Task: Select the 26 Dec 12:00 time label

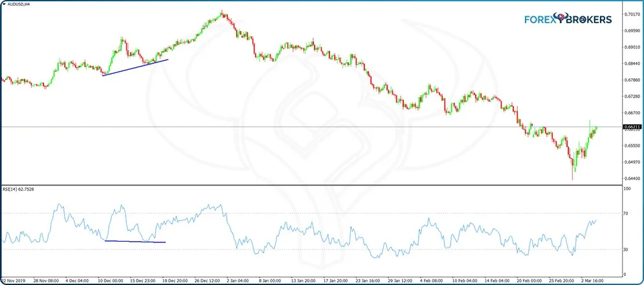Action: 206,280
